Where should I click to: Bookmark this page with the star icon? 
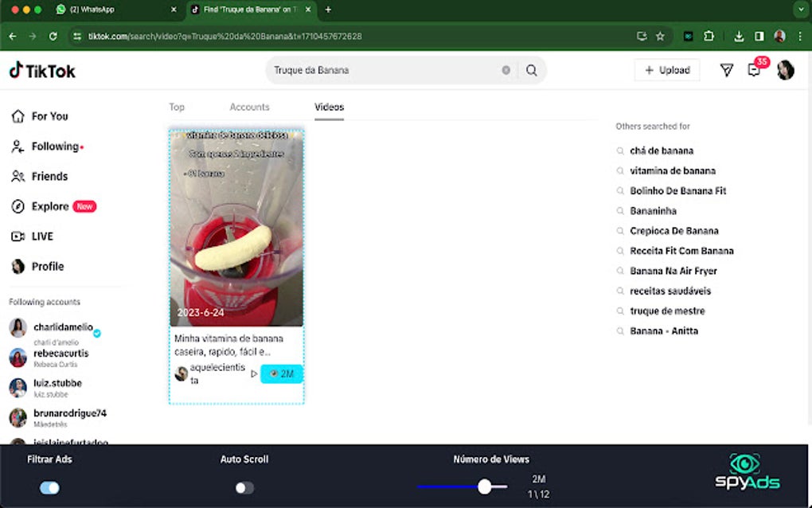[x=660, y=37]
